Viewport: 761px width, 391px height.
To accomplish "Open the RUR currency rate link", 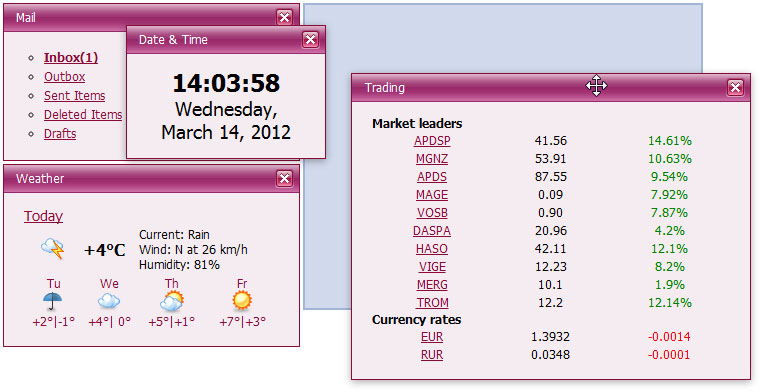I will point(432,355).
